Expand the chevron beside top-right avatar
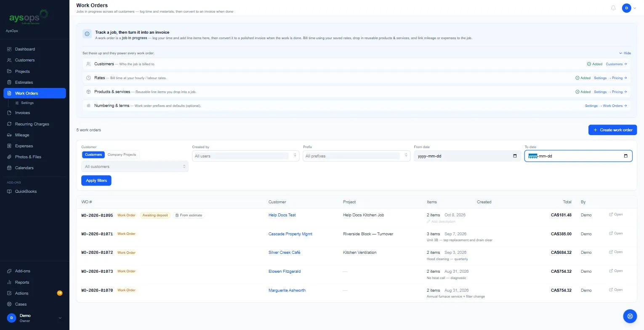Screen dimensions: 644x330 click(635, 8)
